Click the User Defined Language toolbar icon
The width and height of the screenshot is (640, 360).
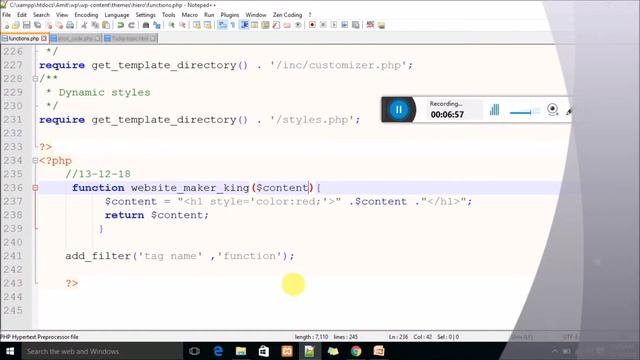point(255,25)
